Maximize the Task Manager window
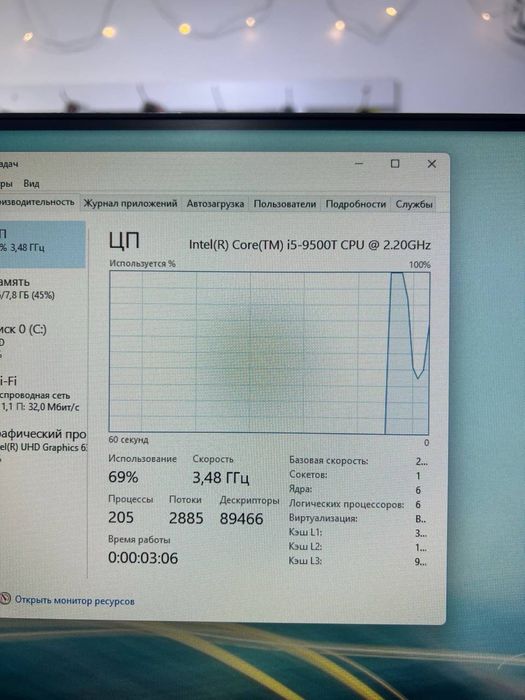This screenshot has height=700, width=525. point(395,164)
